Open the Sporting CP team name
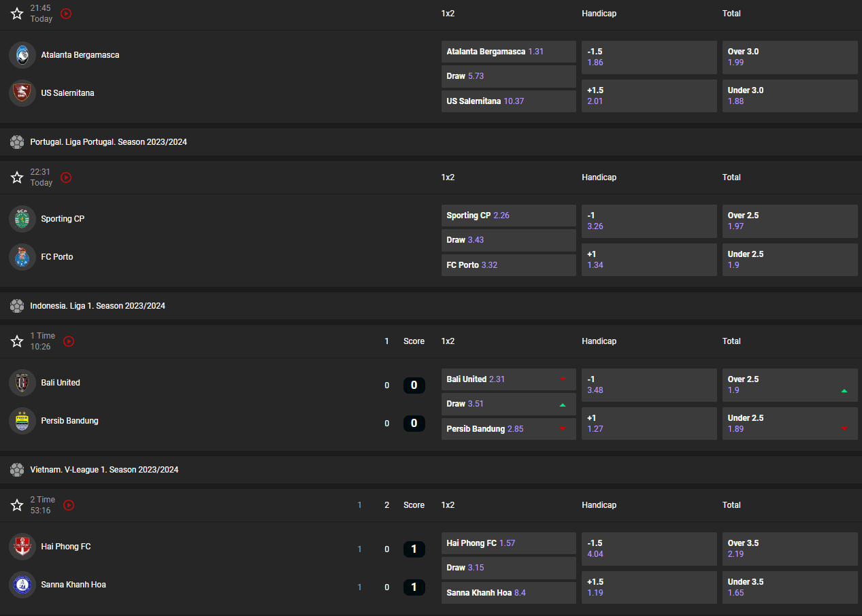The width and height of the screenshot is (862, 616). click(x=63, y=219)
